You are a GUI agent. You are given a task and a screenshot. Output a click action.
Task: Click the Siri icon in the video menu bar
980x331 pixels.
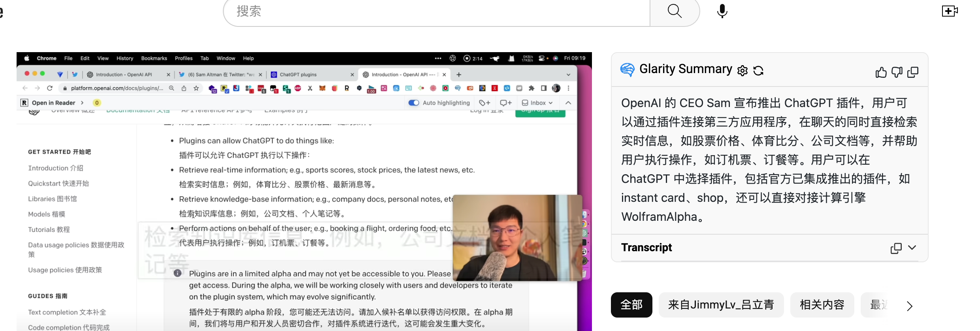(555, 58)
